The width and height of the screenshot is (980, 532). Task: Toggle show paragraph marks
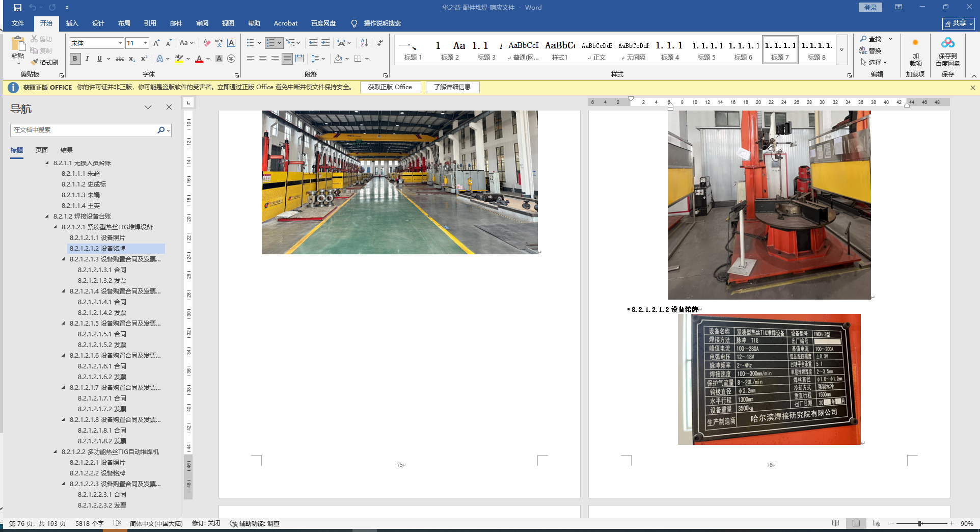click(380, 43)
